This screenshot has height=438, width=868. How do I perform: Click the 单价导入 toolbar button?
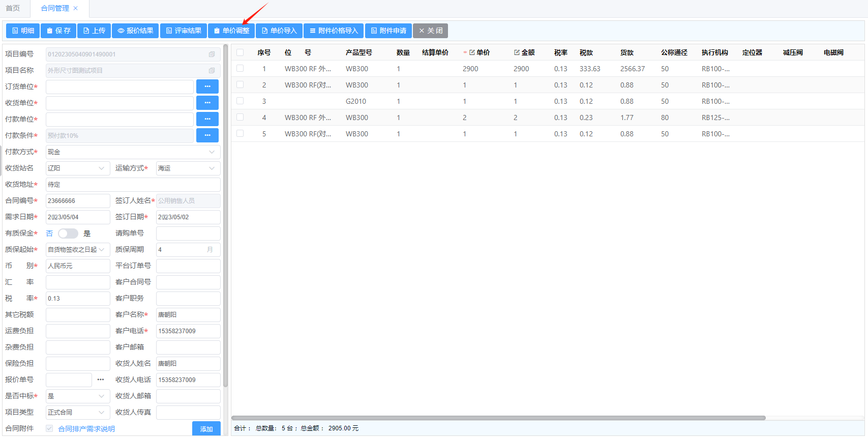tap(279, 31)
